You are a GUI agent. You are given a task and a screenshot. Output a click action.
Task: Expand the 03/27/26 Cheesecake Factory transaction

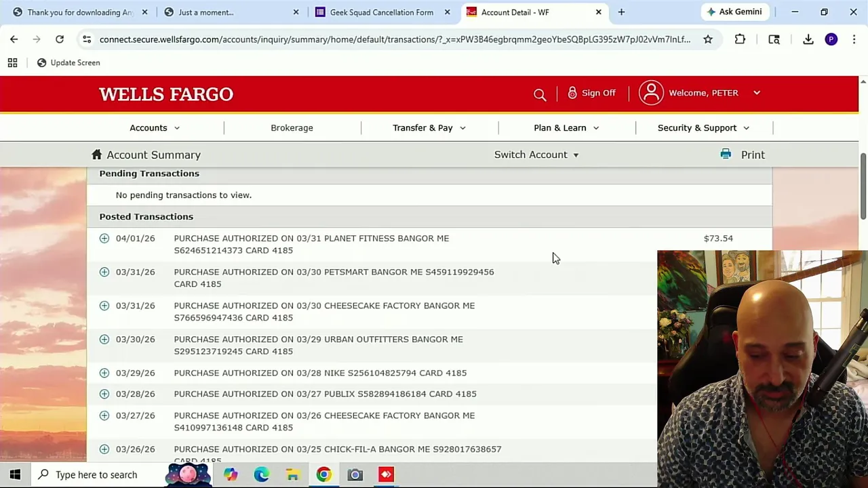[x=104, y=415]
